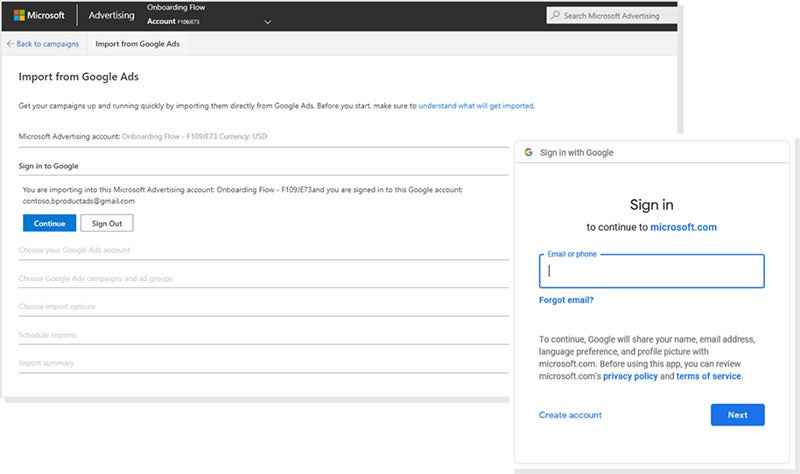The width and height of the screenshot is (800, 474).
Task: Click the back arrow beside Back to campaigns
Action: pos(10,44)
